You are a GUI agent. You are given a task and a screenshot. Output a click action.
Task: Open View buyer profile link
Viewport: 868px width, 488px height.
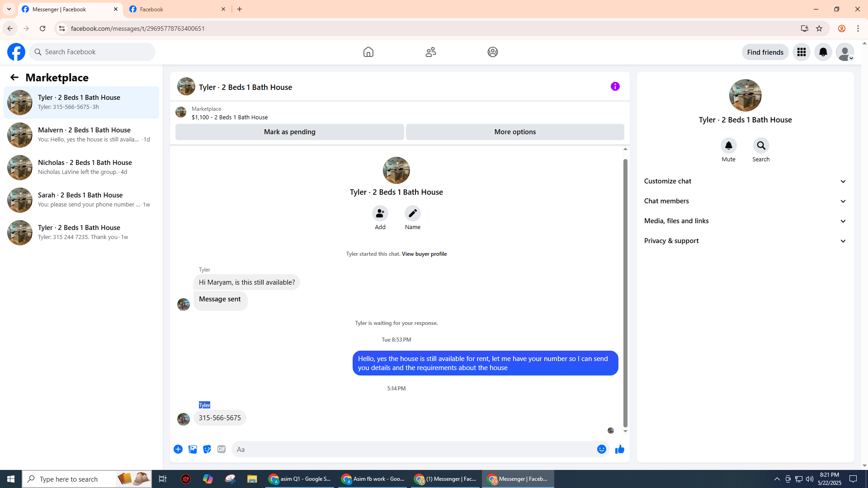(x=424, y=254)
